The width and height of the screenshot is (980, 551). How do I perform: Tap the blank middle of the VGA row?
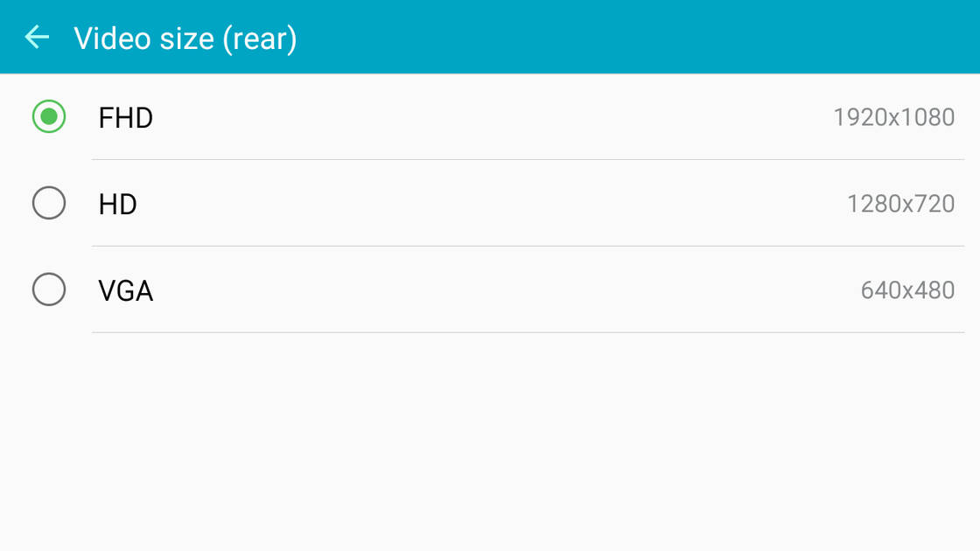[x=490, y=290]
